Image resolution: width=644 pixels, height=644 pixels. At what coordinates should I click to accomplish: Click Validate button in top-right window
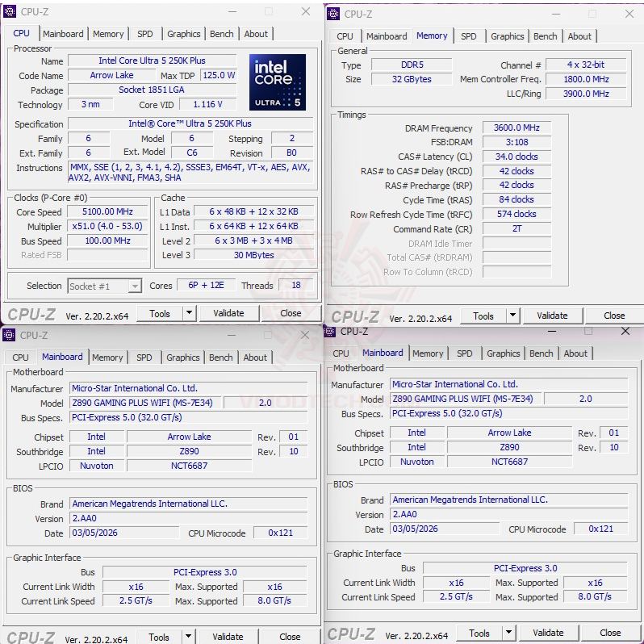552,316
